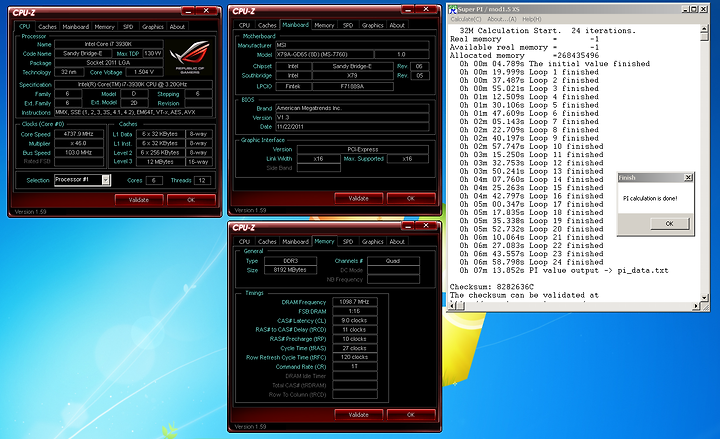Select SPD tab in the Mainboard window

coord(348,25)
